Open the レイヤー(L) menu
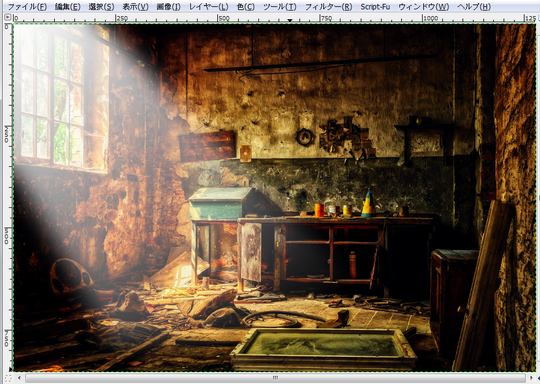 (208, 7)
